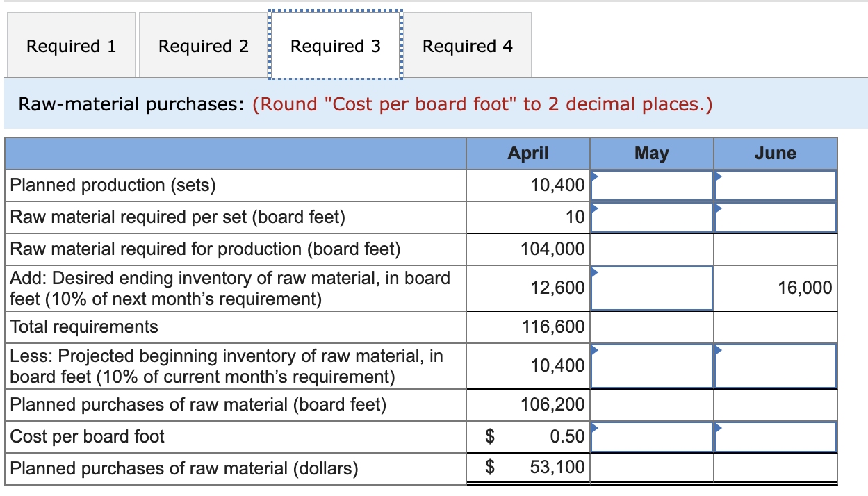
Task: Click May planned purchases dollars cell
Action: coord(651,469)
